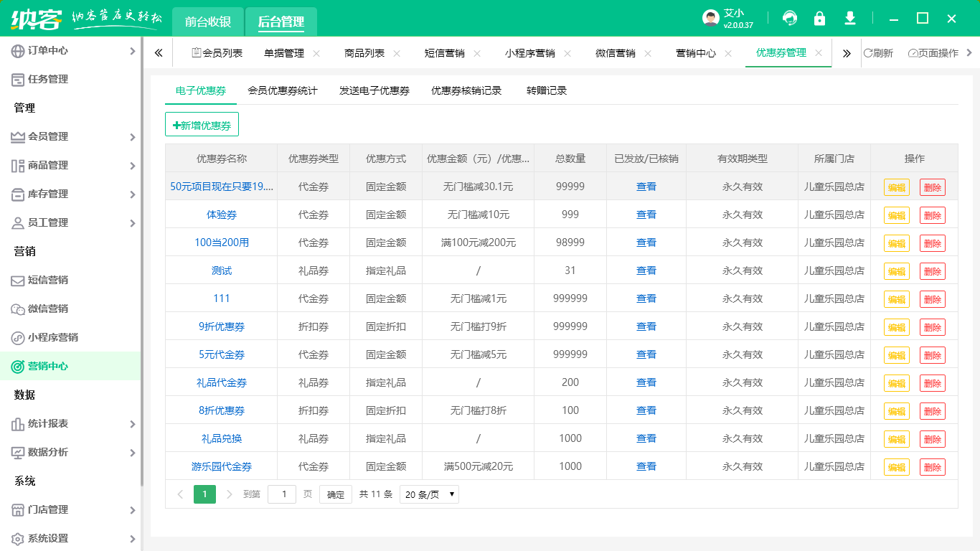Click the page number input field

tap(281, 494)
